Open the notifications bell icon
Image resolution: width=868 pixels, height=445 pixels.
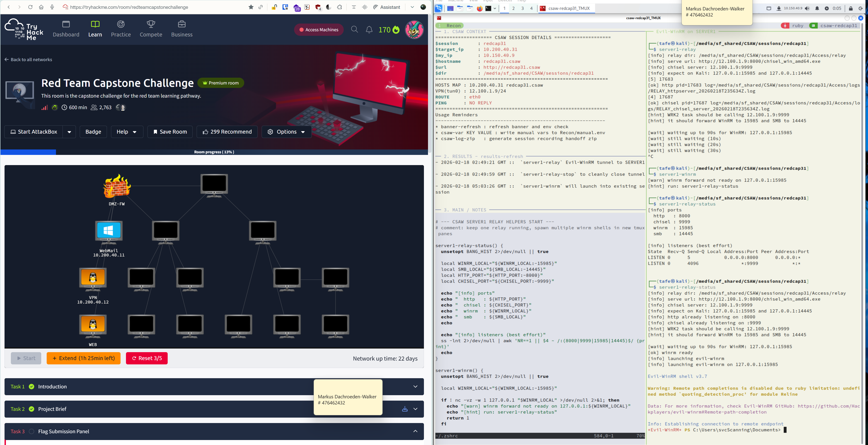tap(369, 30)
